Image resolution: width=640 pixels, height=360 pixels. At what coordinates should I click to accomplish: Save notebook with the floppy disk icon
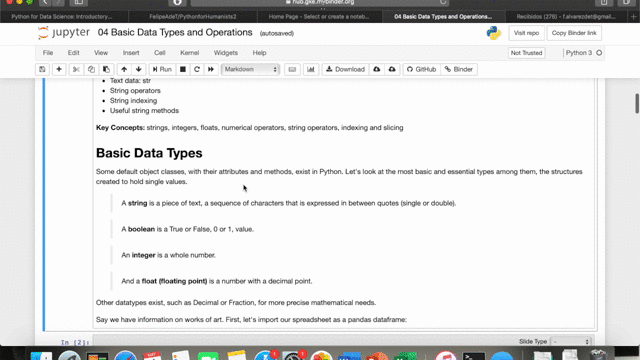[42, 69]
